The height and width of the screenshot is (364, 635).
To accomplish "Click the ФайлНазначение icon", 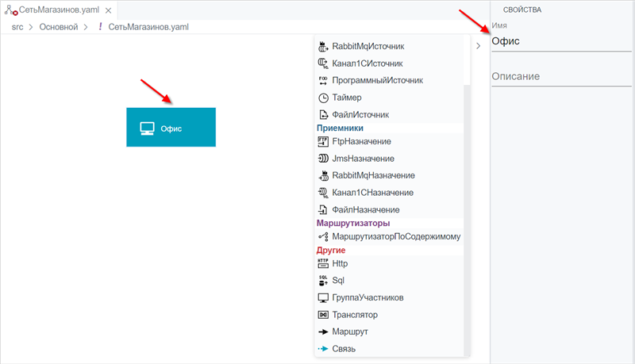I will (323, 210).
